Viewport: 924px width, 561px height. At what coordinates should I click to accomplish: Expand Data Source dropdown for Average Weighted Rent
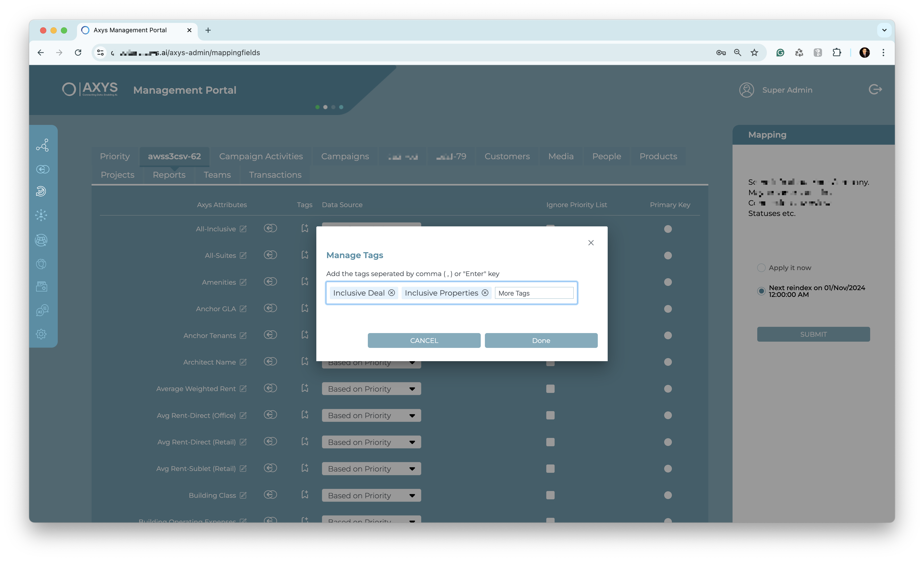pyautogui.click(x=371, y=389)
